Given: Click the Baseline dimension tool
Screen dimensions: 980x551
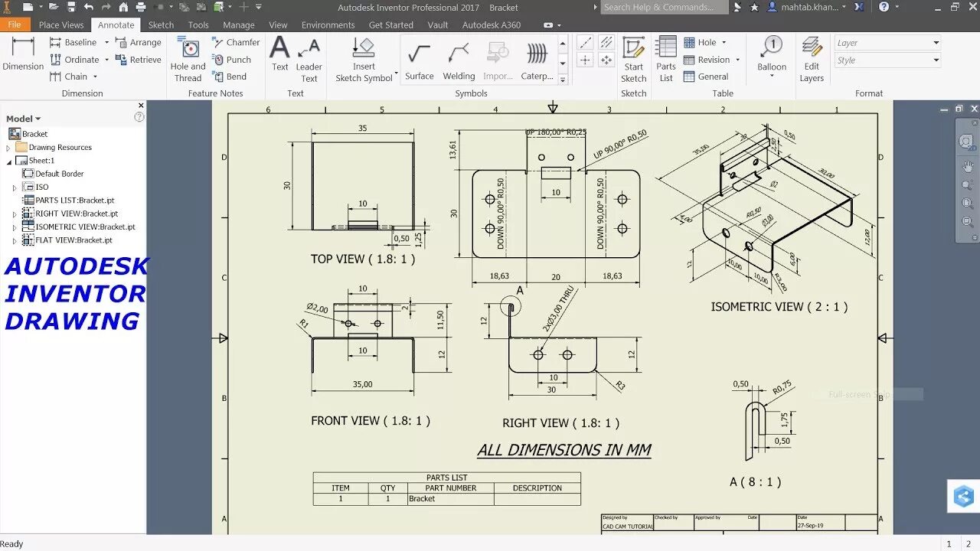Looking at the screenshot, I should 73,42.
